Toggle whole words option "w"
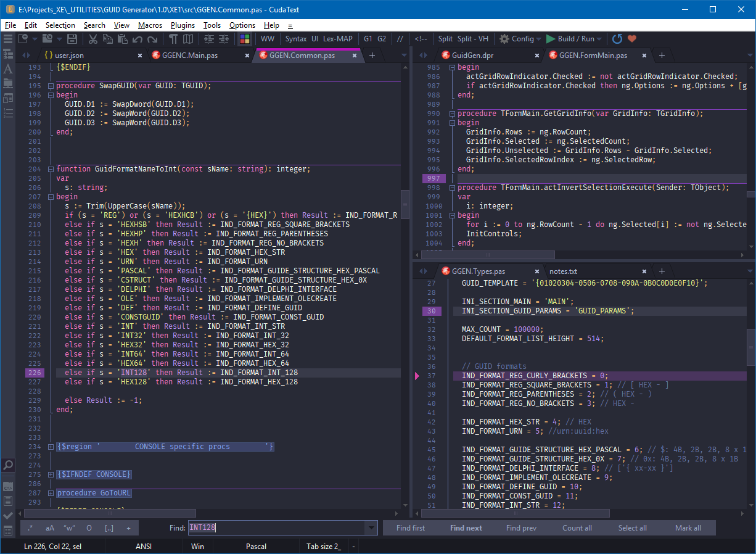 click(70, 528)
